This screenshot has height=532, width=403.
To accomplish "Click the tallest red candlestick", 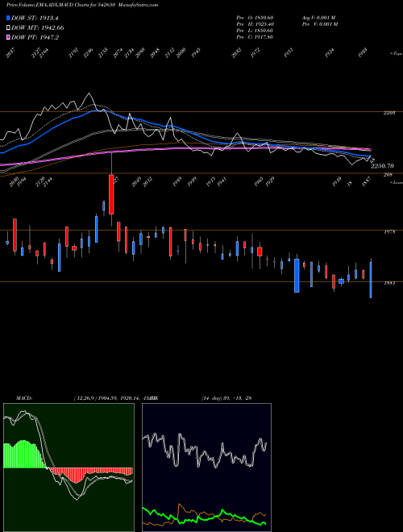I will [111, 194].
